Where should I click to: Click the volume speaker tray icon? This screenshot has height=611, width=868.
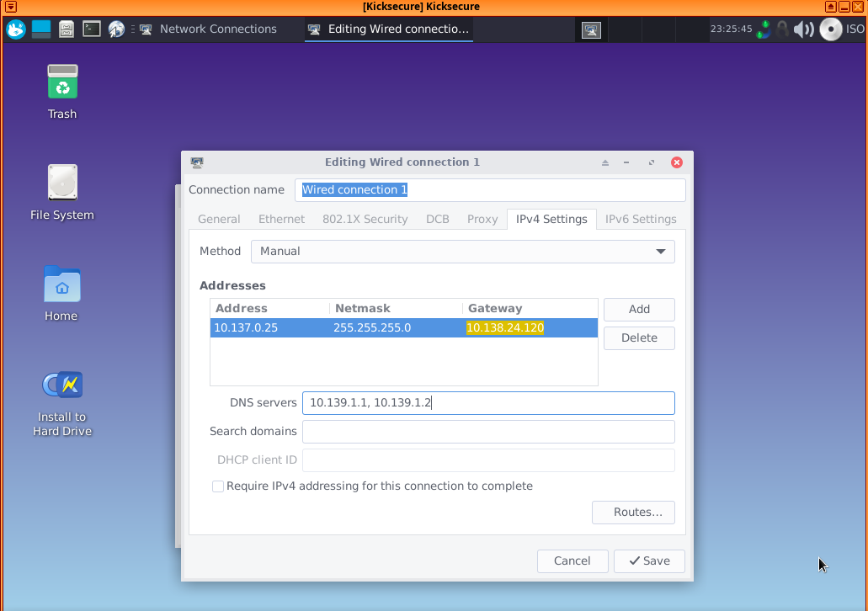pyautogui.click(x=804, y=29)
